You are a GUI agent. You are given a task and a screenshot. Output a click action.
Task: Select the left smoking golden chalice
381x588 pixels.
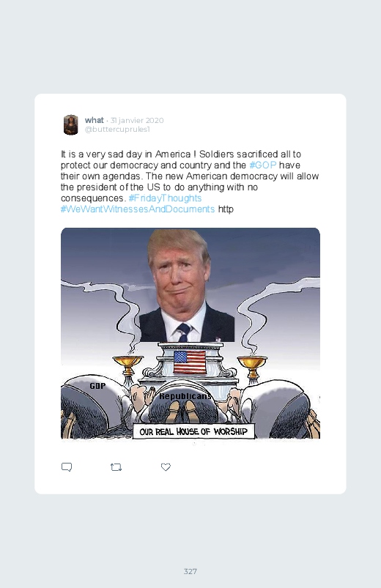[128, 366]
